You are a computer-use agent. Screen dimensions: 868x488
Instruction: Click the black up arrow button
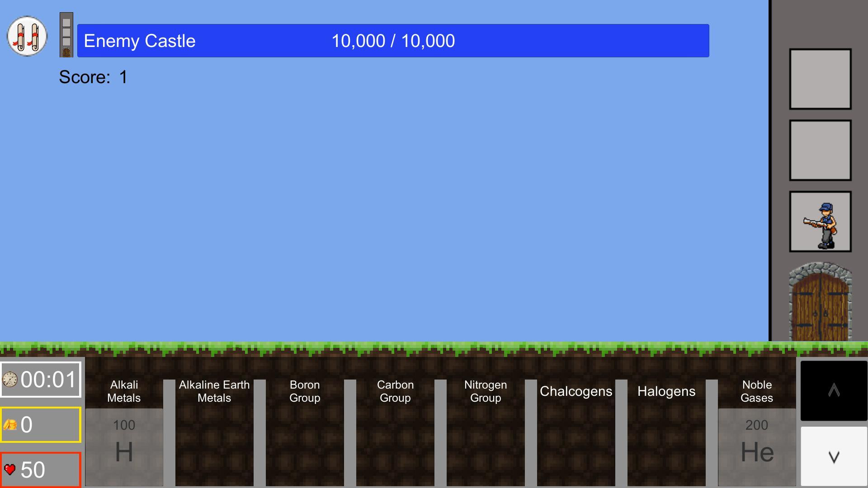tap(834, 391)
